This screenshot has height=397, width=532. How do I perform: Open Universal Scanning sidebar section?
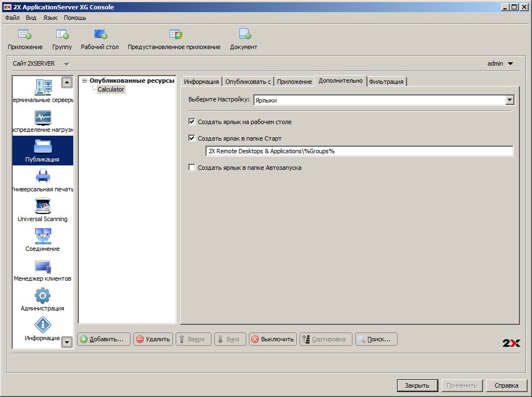[x=43, y=210]
